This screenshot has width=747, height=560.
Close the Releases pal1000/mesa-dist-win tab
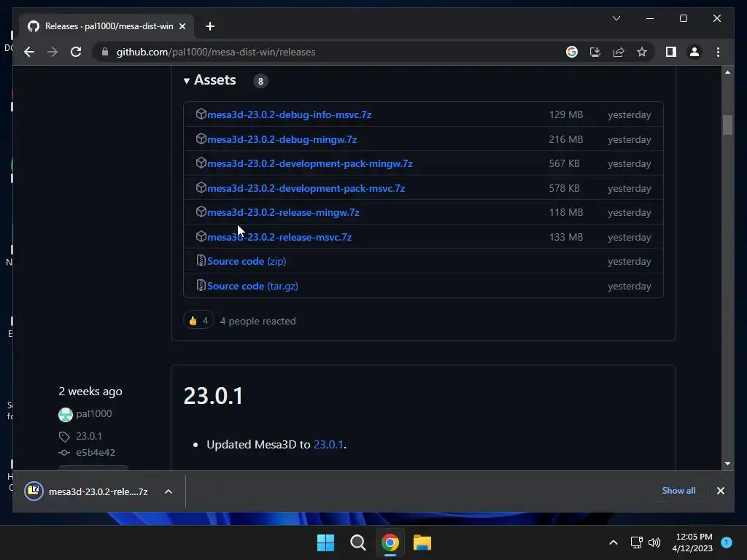coord(182,26)
